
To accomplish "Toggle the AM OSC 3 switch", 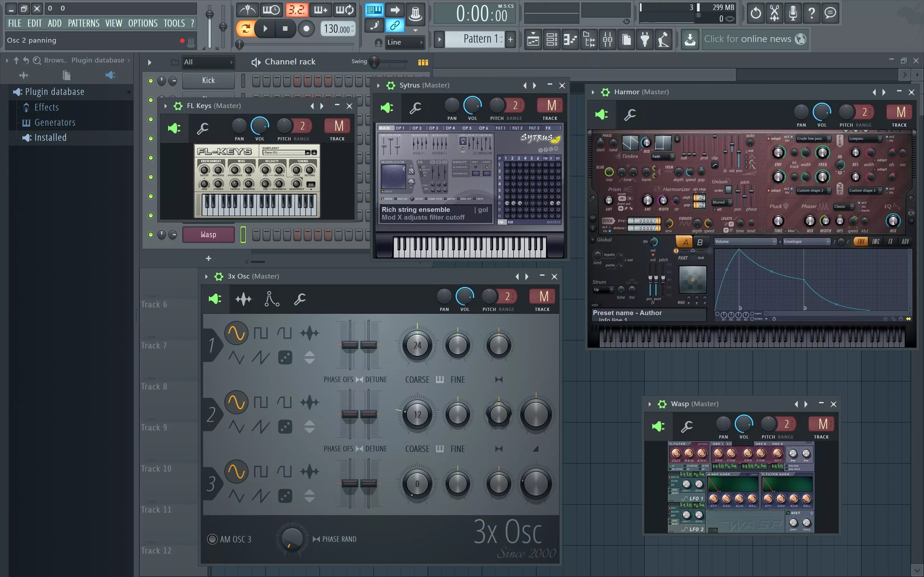I will tap(212, 539).
